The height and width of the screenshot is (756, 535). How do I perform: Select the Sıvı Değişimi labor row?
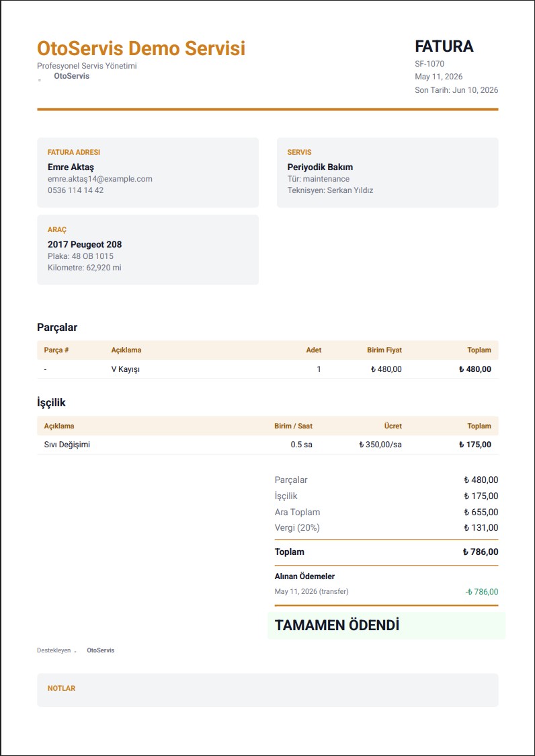coord(267,445)
